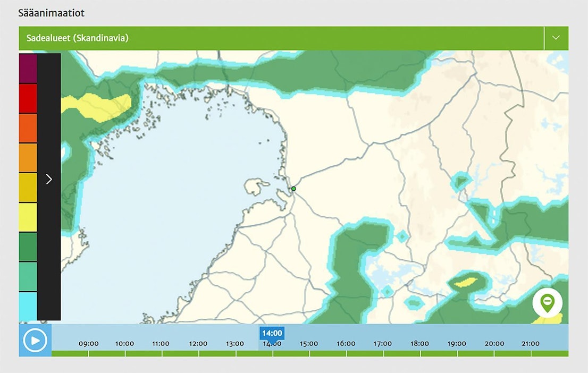Click the dropdown chevron in green header
This screenshot has height=373, width=588.
[556, 38]
